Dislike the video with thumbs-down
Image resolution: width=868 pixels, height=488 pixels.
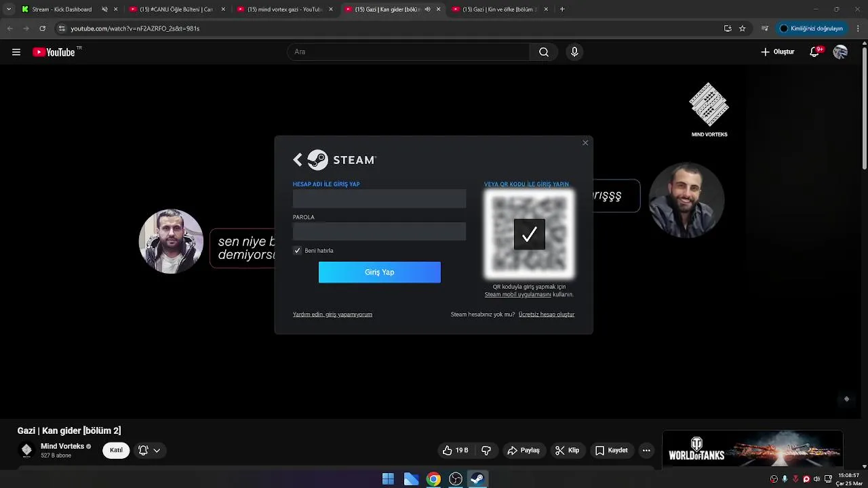pos(486,450)
